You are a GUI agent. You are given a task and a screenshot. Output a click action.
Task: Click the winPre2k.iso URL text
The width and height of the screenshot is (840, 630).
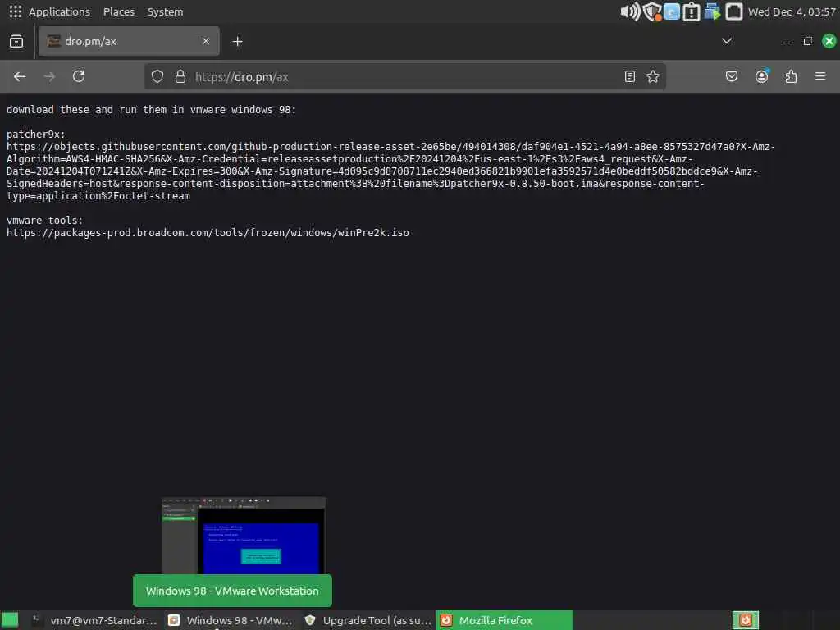click(208, 232)
